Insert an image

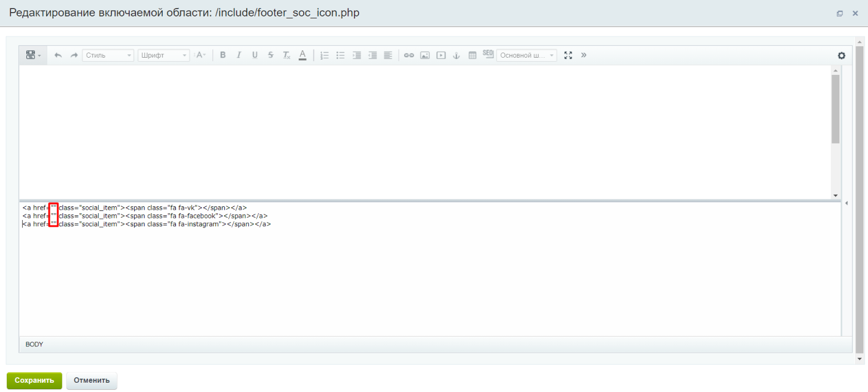[425, 55]
